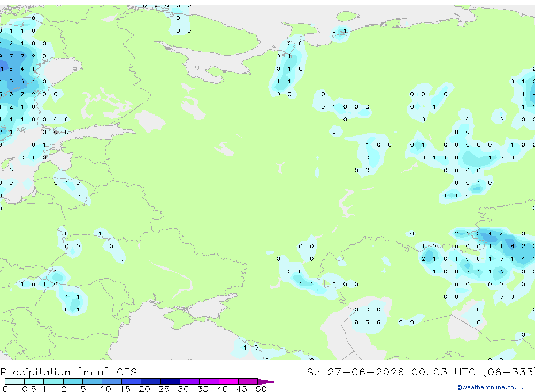Click the '00..03 UTC' time text

(x=444, y=372)
